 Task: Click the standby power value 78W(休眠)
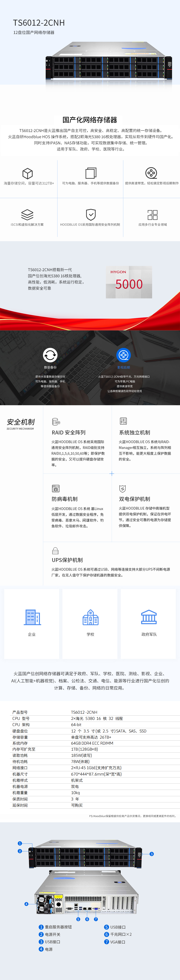point(81,762)
